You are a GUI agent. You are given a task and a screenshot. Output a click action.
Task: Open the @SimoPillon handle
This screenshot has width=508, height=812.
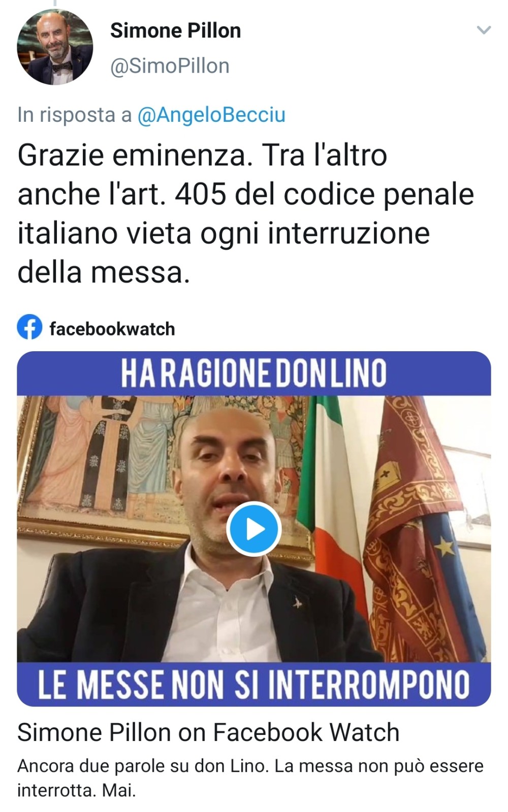click(x=170, y=66)
